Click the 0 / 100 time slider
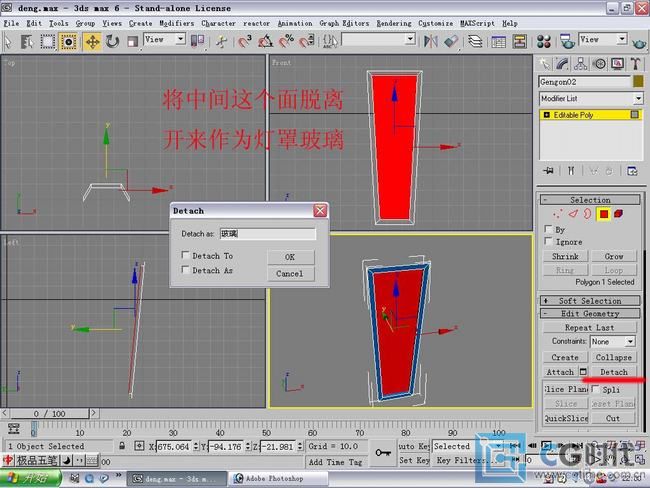The image size is (650, 488). [50, 413]
